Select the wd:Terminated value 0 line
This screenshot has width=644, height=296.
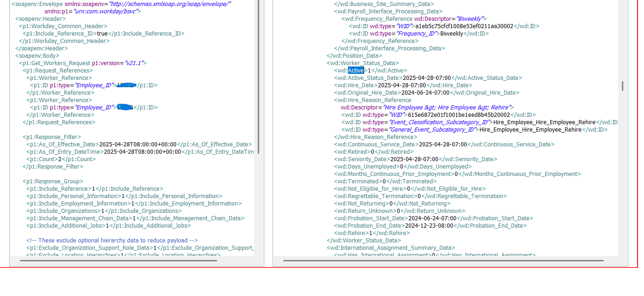pos(385,181)
